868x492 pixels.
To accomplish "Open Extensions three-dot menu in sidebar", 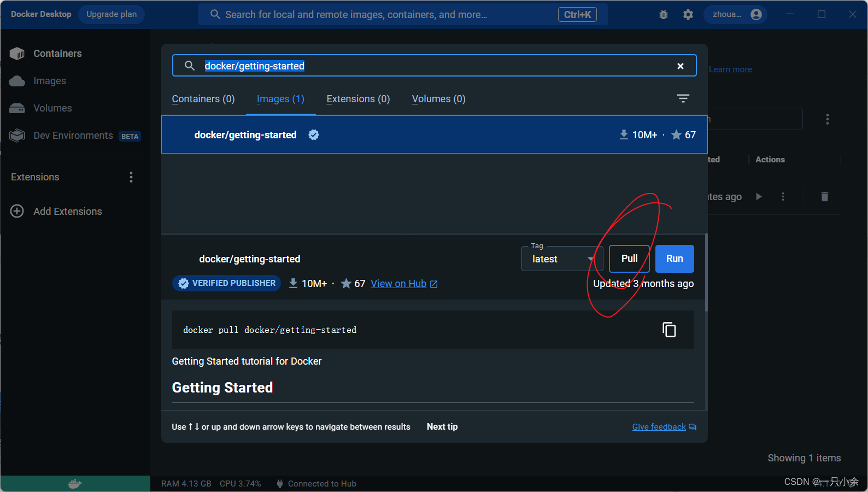I will [x=131, y=177].
